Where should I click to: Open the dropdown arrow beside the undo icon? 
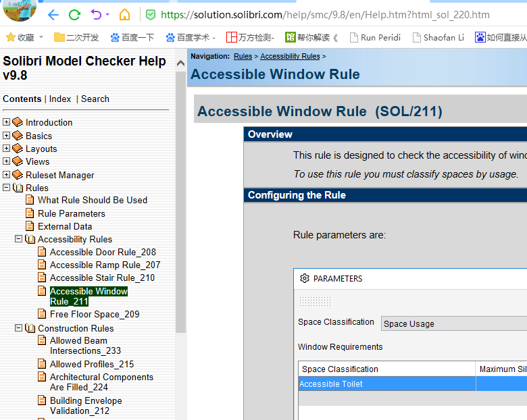107,14
